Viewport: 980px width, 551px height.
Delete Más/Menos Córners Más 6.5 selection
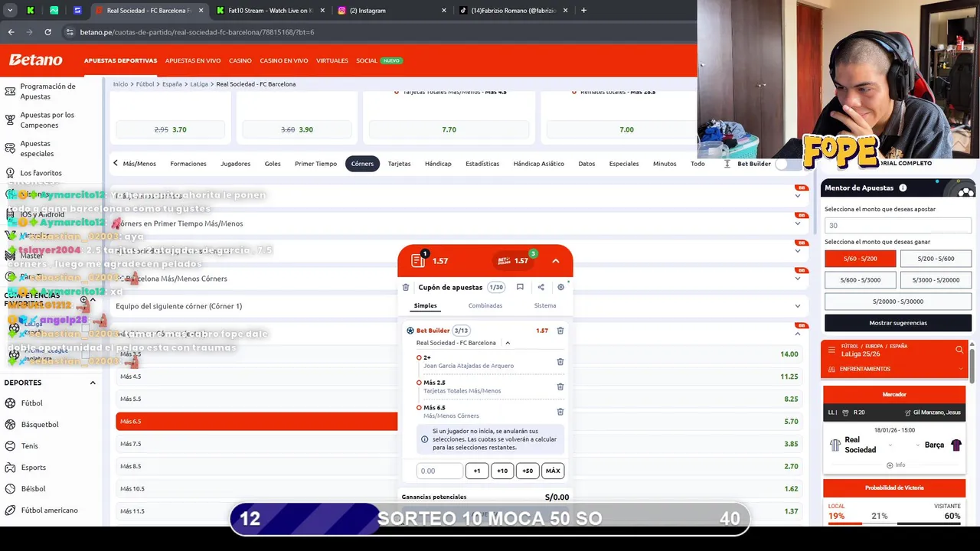pyautogui.click(x=560, y=412)
